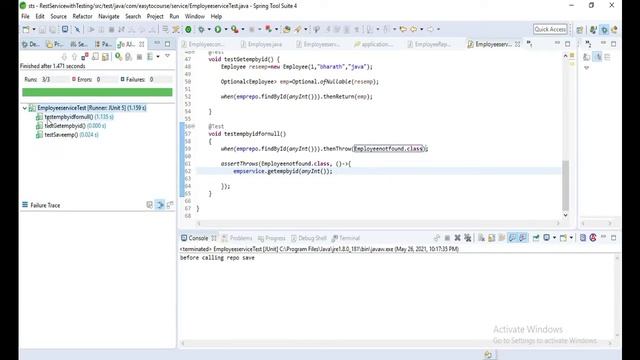640x360 pixels.
Task: Collapse the EmployeeserviceTest tree node
Action: (24, 108)
